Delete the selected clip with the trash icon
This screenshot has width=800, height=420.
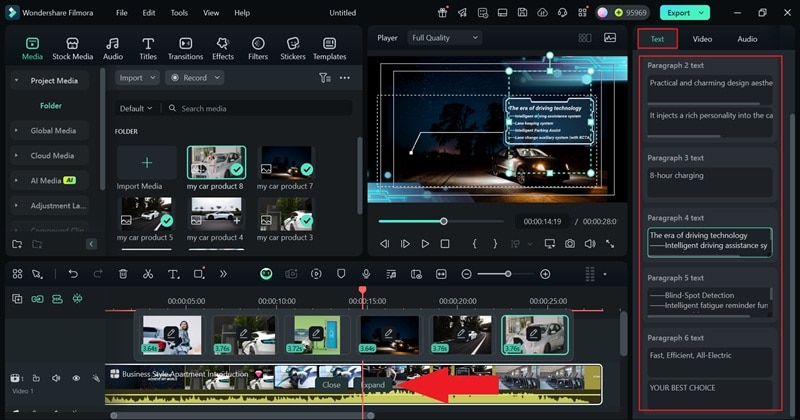(x=123, y=274)
